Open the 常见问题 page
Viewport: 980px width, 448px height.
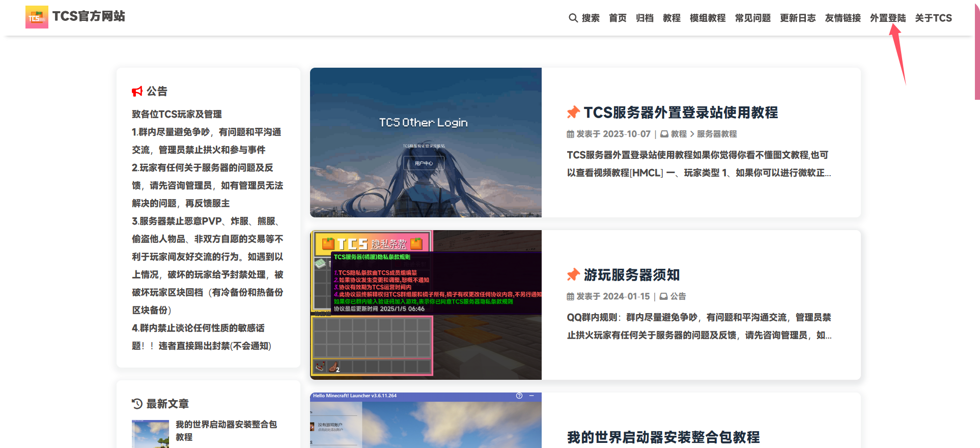[x=752, y=18]
